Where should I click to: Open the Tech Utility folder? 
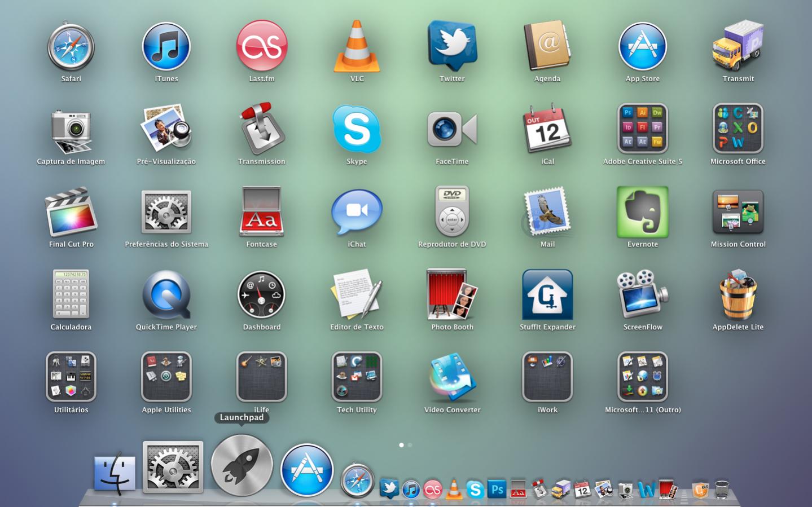357,377
